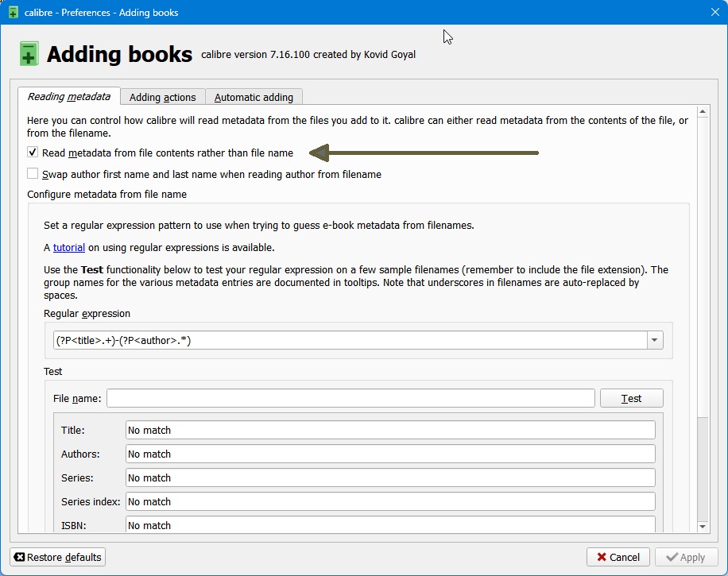Click the Apply button

pyautogui.click(x=684, y=557)
